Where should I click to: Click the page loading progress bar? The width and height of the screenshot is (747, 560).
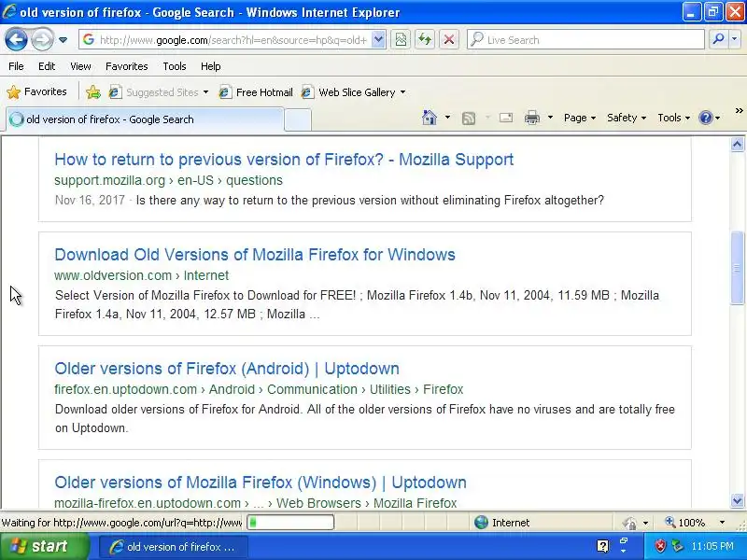(x=290, y=523)
